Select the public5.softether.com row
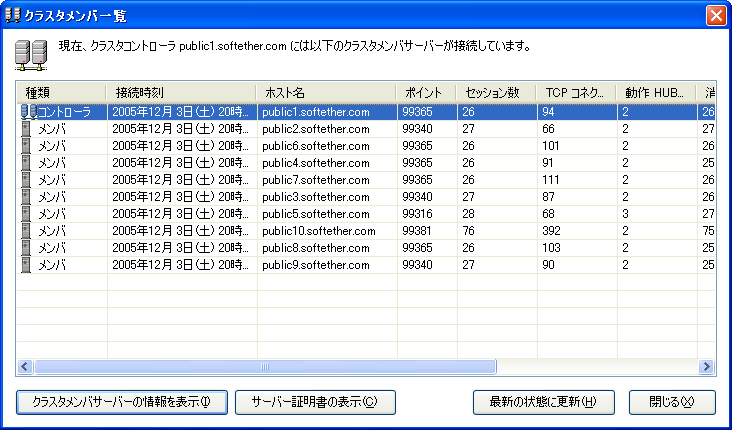This screenshot has height=430, width=732. [x=366, y=214]
